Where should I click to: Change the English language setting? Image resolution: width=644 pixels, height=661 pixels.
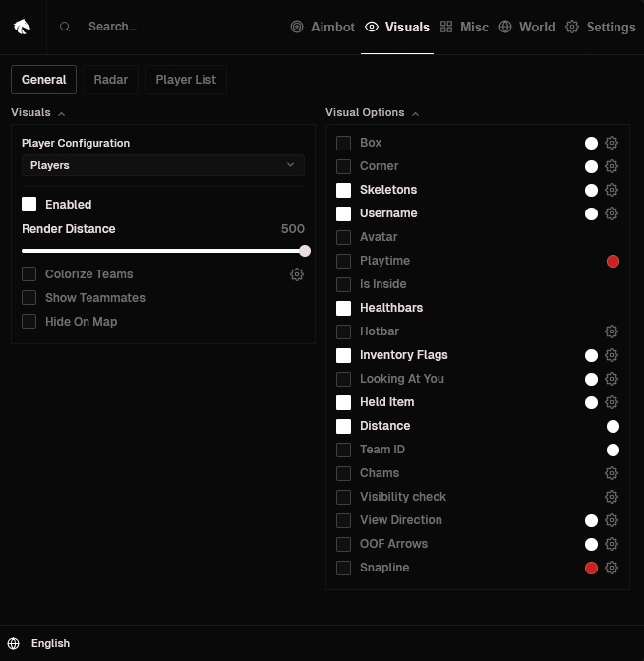[x=50, y=643]
